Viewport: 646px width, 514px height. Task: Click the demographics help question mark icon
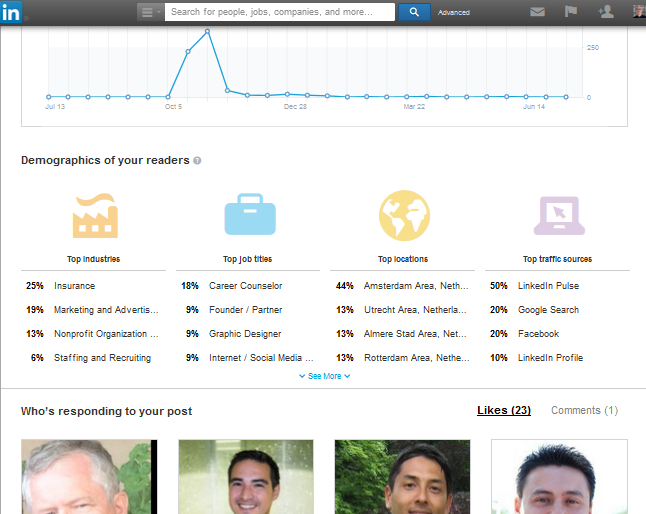point(197,161)
